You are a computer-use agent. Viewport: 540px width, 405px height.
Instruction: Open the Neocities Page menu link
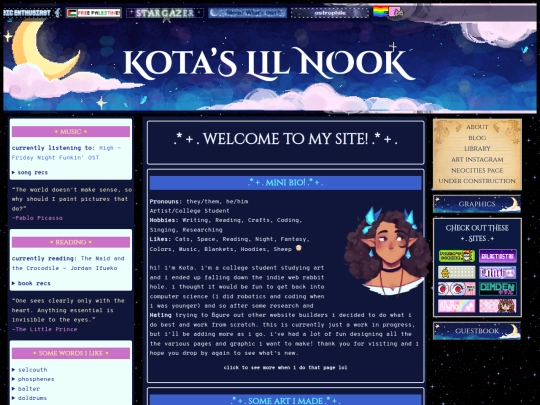click(x=477, y=170)
